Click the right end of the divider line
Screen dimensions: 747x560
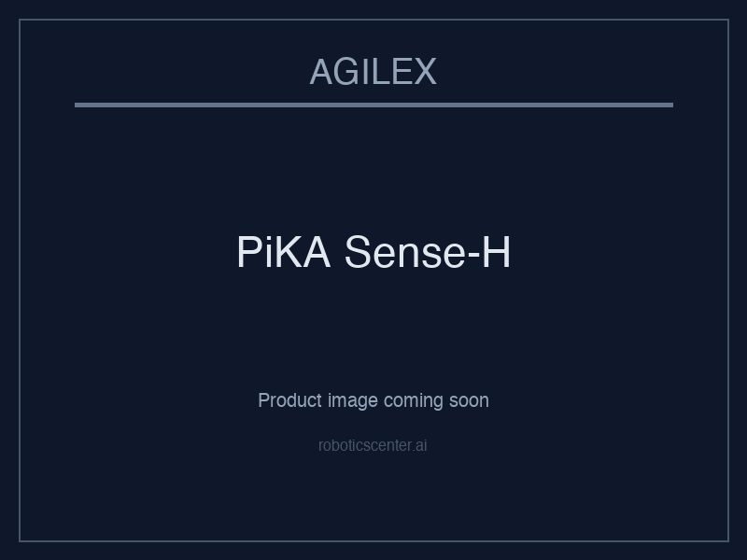coord(671,105)
